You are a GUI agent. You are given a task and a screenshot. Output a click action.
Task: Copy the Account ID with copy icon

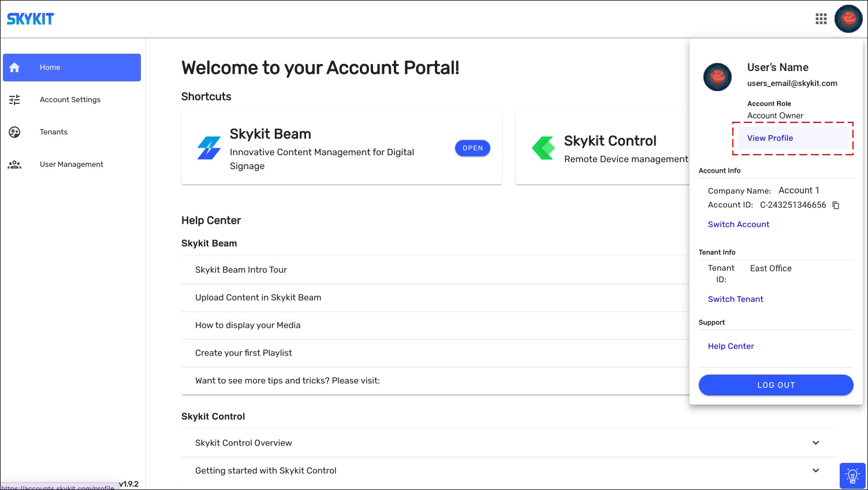point(835,205)
